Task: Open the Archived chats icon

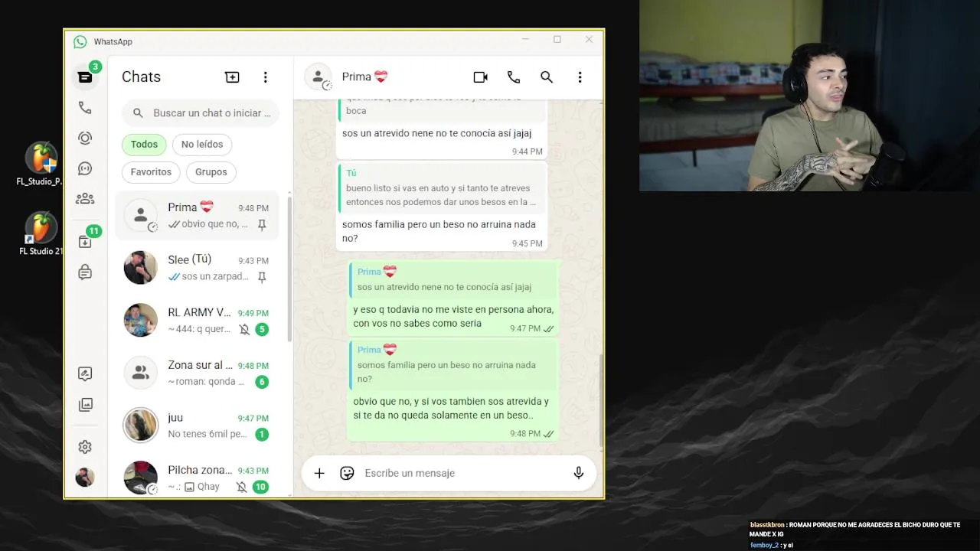Action: 85,242
